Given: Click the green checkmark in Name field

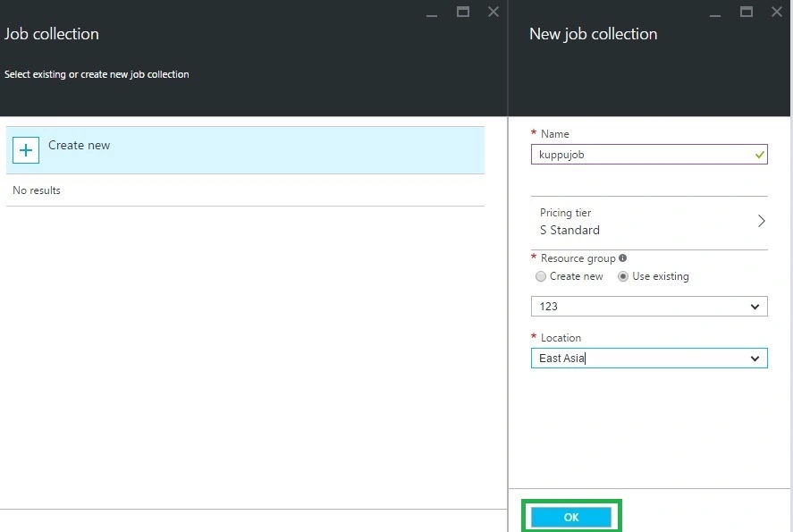Looking at the screenshot, I should tap(759, 155).
